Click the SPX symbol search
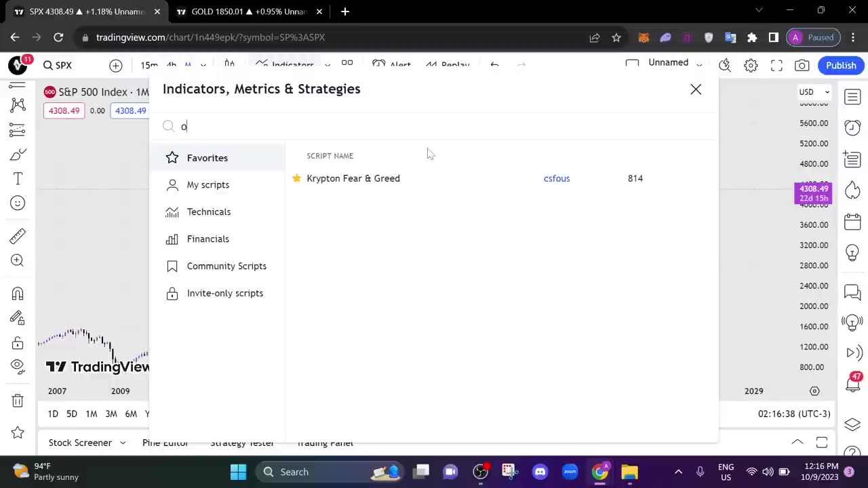Image resolution: width=868 pixels, height=488 pixels. (58, 65)
